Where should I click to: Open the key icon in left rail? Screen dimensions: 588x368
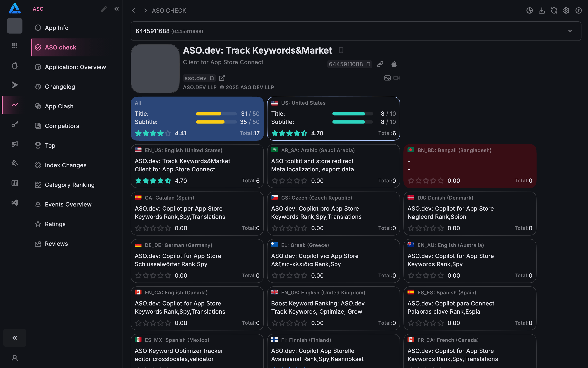[x=14, y=124]
